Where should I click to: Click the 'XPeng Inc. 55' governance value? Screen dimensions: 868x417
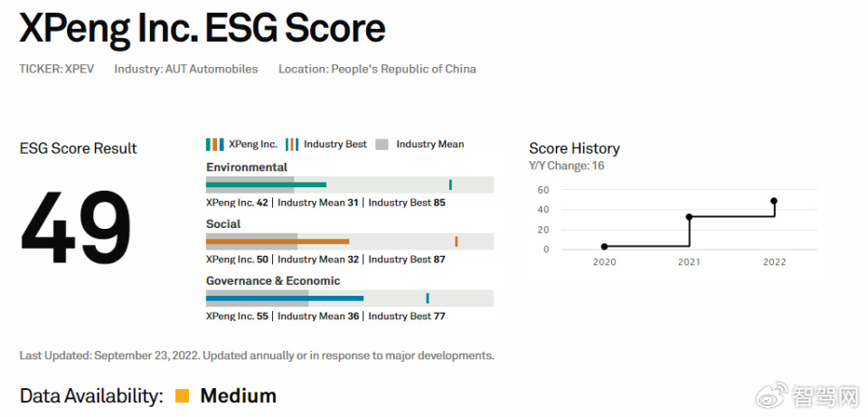point(237,317)
